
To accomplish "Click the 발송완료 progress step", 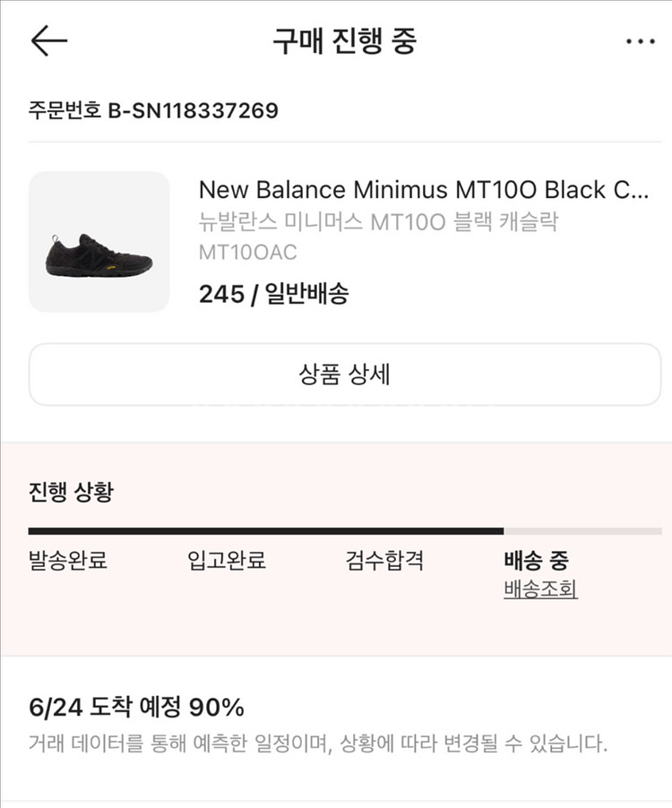I will [x=68, y=562].
